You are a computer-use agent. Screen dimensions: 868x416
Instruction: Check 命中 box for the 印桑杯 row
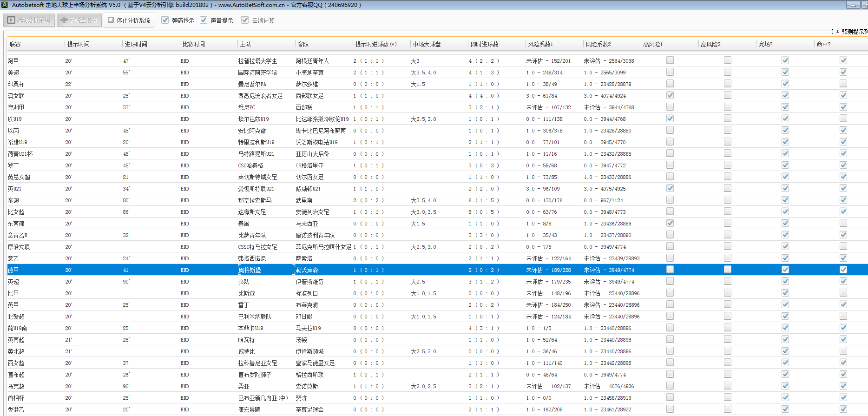843,84
